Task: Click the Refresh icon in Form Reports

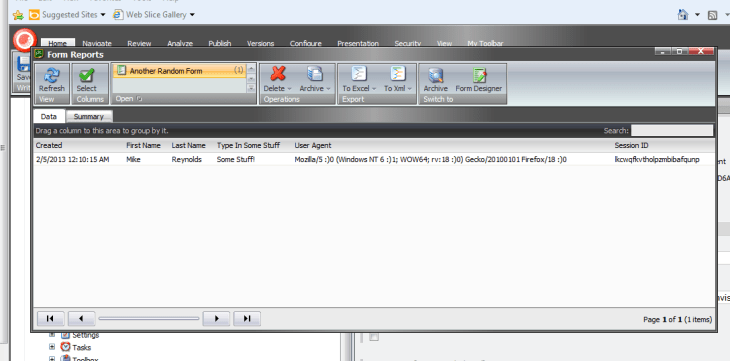Action: (52, 75)
